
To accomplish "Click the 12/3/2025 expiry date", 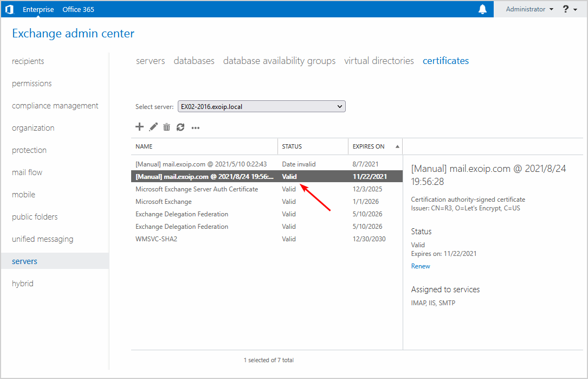I will (x=367, y=189).
